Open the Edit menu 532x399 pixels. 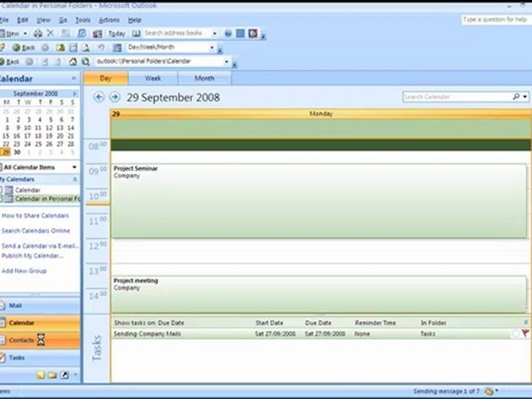coord(22,20)
